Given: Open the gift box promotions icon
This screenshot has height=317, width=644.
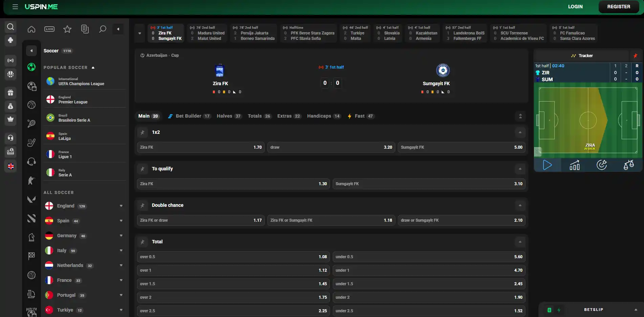Looking at the screenshot, I should point(10,92).
